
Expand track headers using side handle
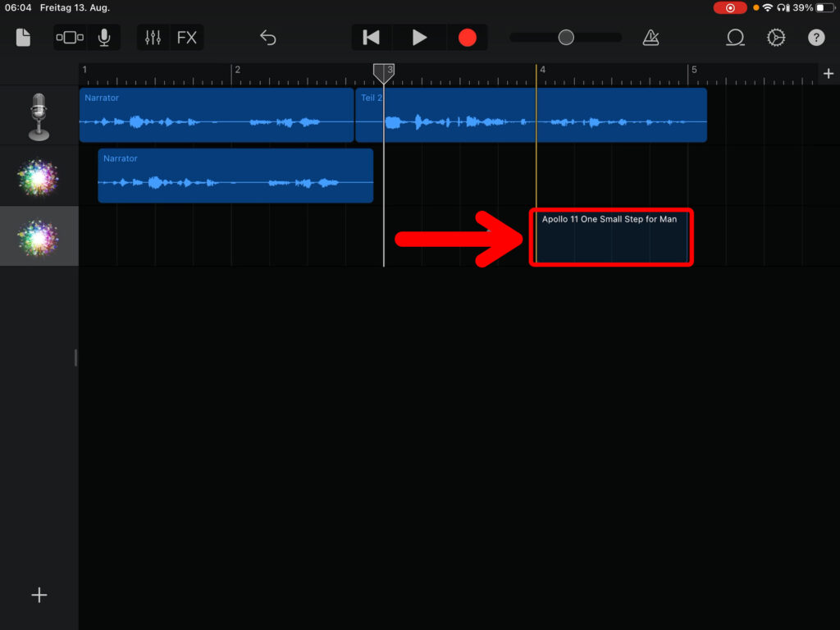point(75,357)
